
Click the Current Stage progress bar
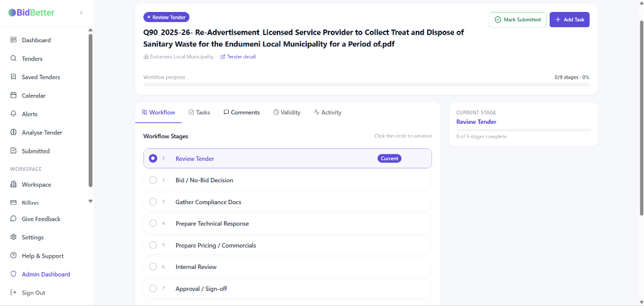pyautogui.click(x=524, y=130)
